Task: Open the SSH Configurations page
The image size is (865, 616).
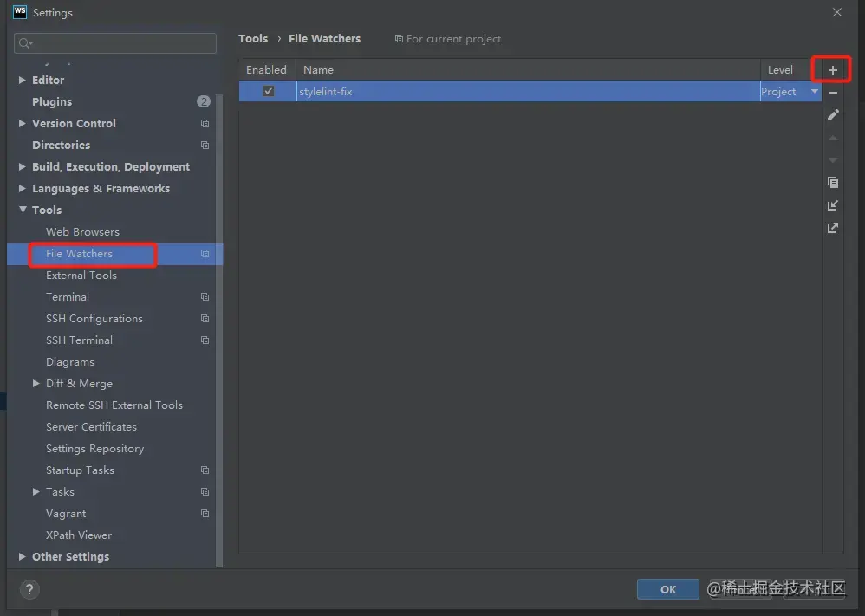Action: coord(94,319)
